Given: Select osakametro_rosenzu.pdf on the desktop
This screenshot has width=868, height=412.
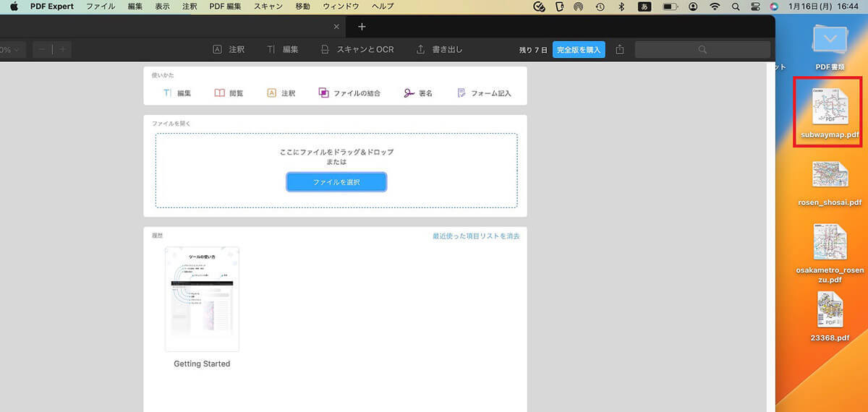Looking at the screenshot, I should click(830, 253).
